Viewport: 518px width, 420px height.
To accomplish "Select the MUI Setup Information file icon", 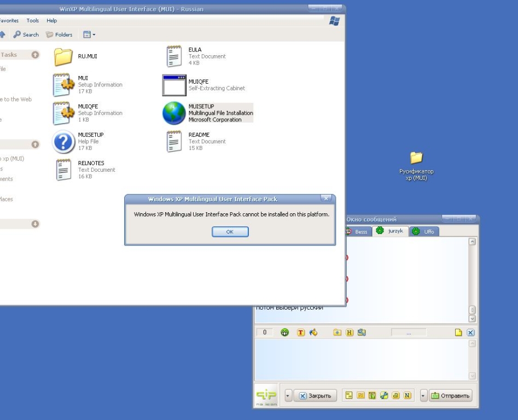I will click(x=63, y=85).
